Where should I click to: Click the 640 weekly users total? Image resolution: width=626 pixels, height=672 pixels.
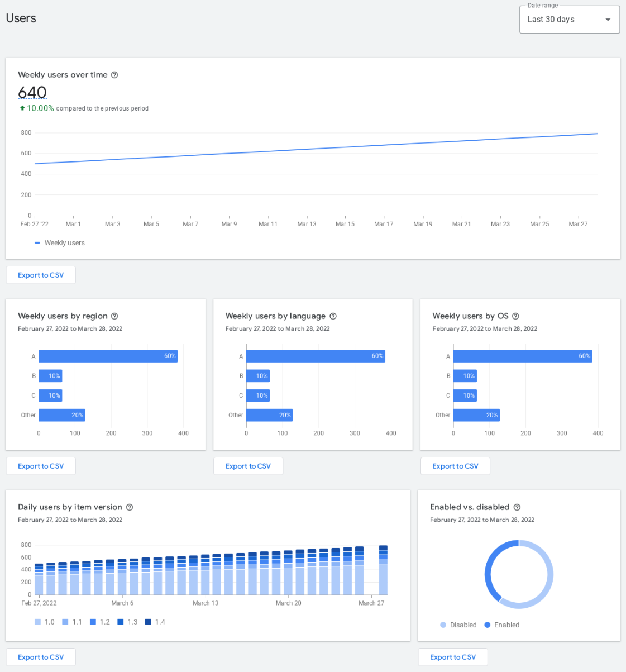pos(32,92)
